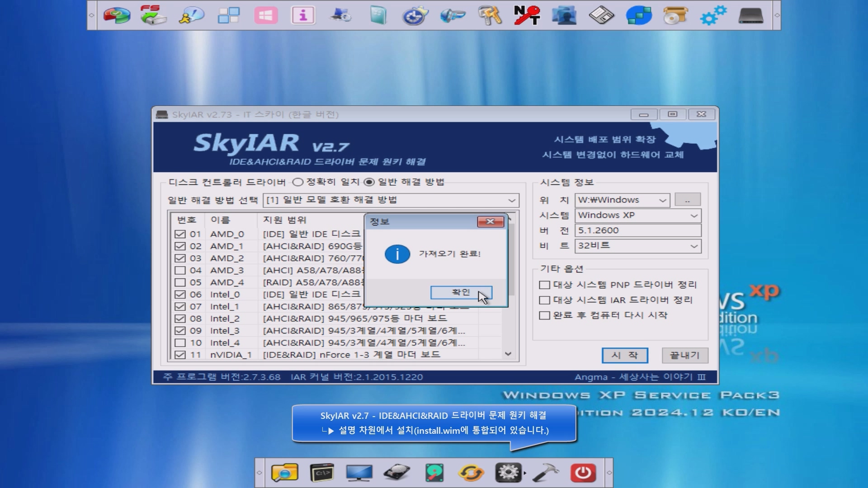868x488 pixels.
Task: Open the command prompt icon in dock
Action: point(322,473)
